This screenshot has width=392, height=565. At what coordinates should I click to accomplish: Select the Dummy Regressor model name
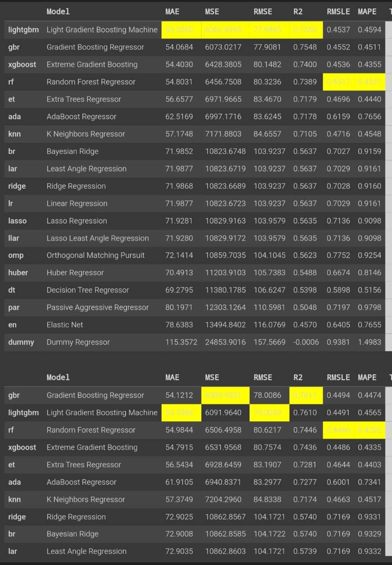click(78, 342)
